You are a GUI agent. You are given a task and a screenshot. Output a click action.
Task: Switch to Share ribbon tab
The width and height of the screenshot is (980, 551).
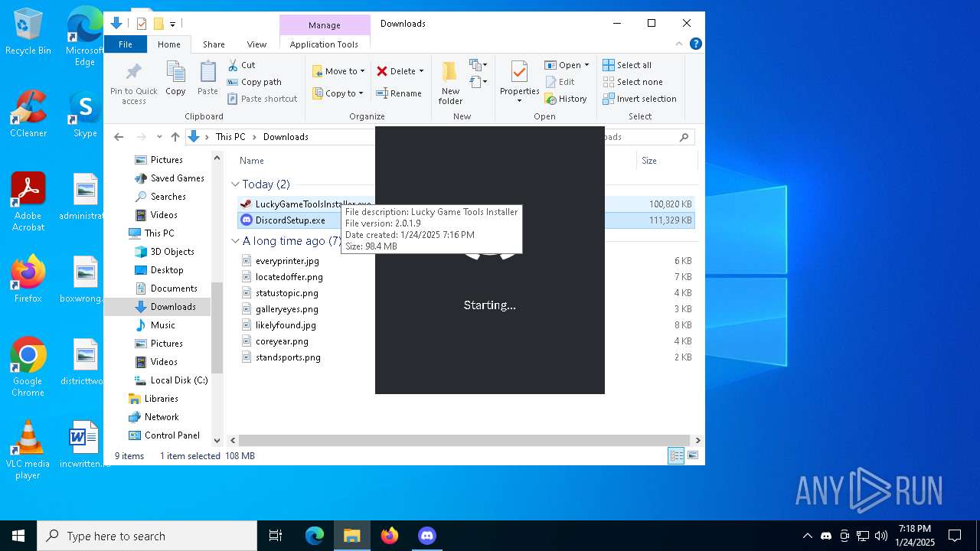(x=214, y=44)
